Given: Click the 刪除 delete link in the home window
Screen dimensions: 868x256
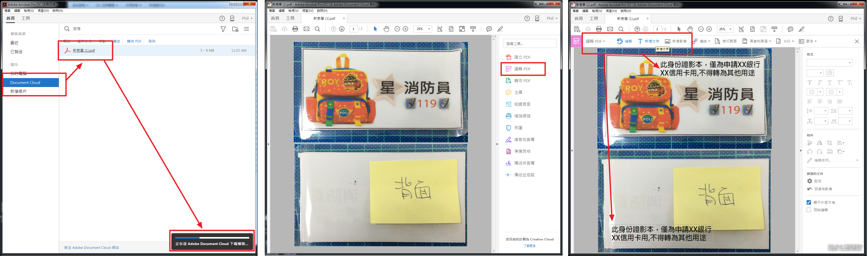Looking at the screenshot, I should pyautogui.click(x=152, y=41).
